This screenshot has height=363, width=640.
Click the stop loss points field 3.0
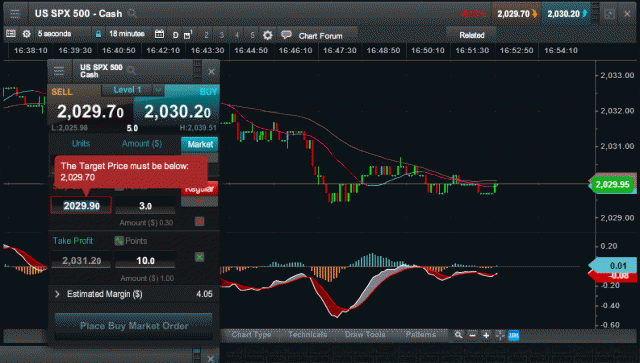click(x=145, y=205)
